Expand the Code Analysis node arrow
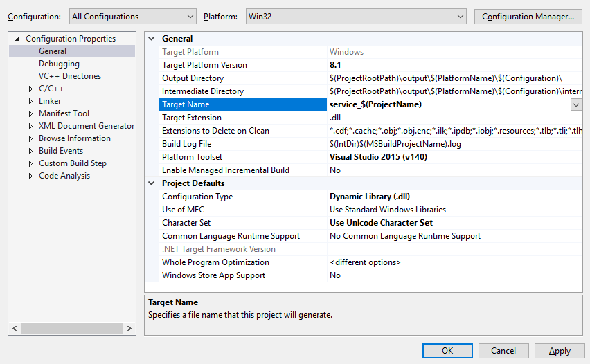This screenshot has width=590, height=364. [x=30, y=176]
